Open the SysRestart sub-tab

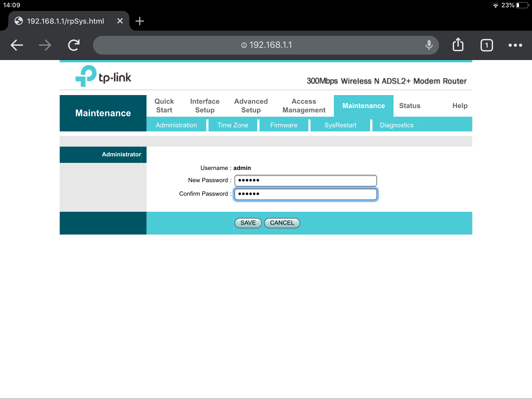coord(341,125)
